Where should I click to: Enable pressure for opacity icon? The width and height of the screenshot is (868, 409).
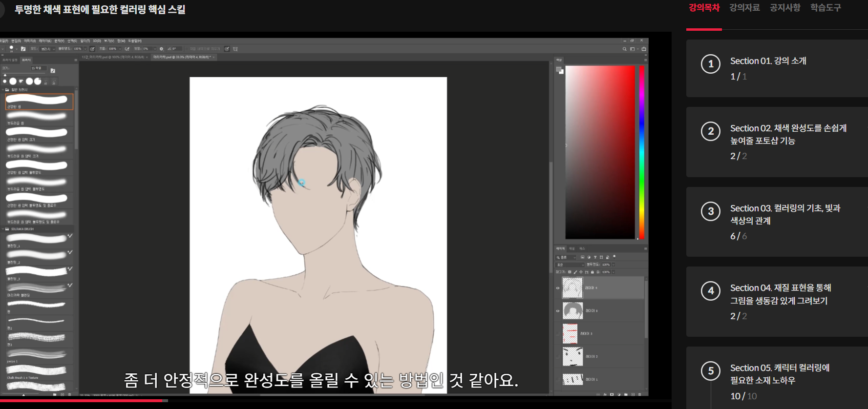[92, 49]
